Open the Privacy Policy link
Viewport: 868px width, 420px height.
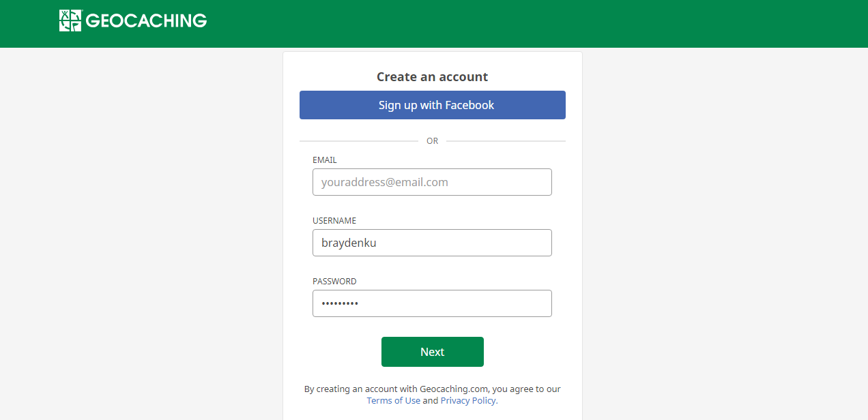(468, 401)
